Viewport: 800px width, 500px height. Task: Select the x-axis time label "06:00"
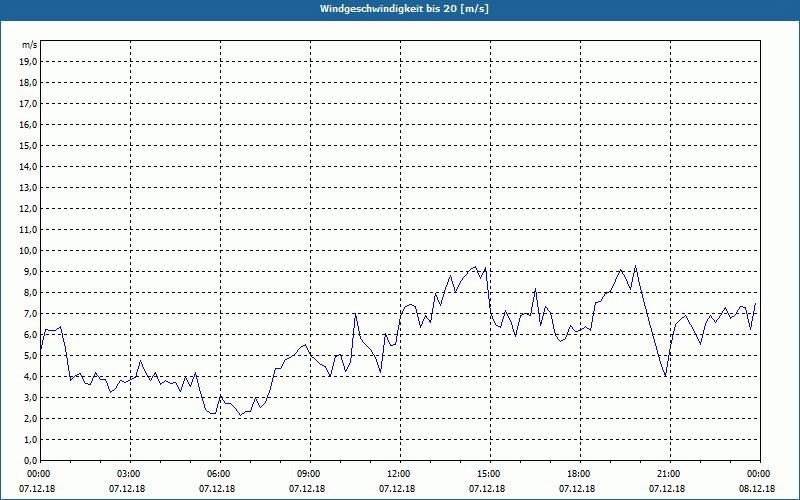click(218, 474)
